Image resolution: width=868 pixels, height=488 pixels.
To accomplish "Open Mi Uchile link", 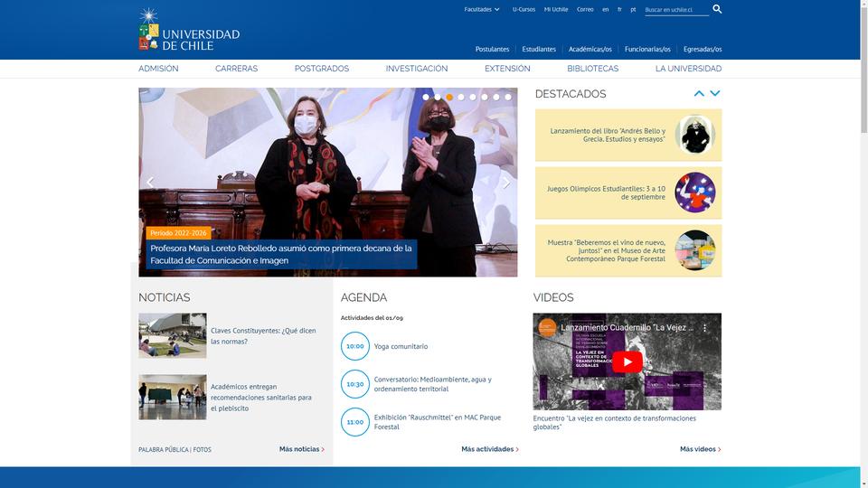I will pyautogui.click(x=556, y=9).
